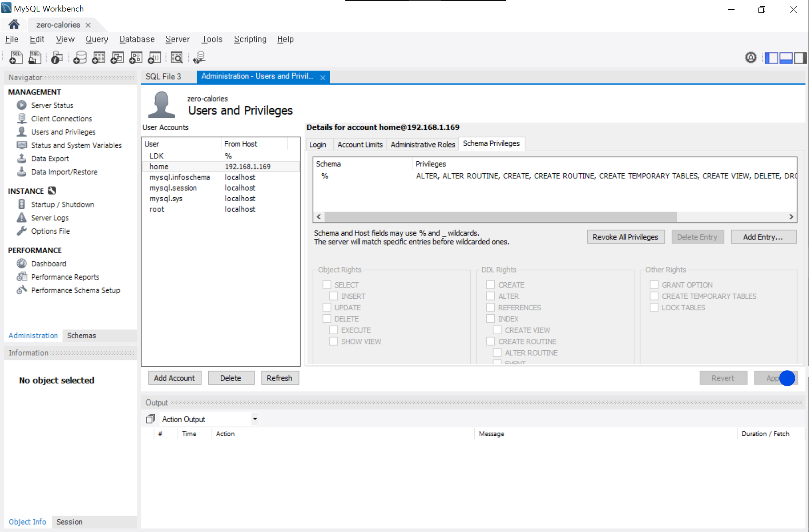Toggle the UPDATE object right checkbox
The image size is (809, 532).
pyautogui.click(x=327, y=307)
